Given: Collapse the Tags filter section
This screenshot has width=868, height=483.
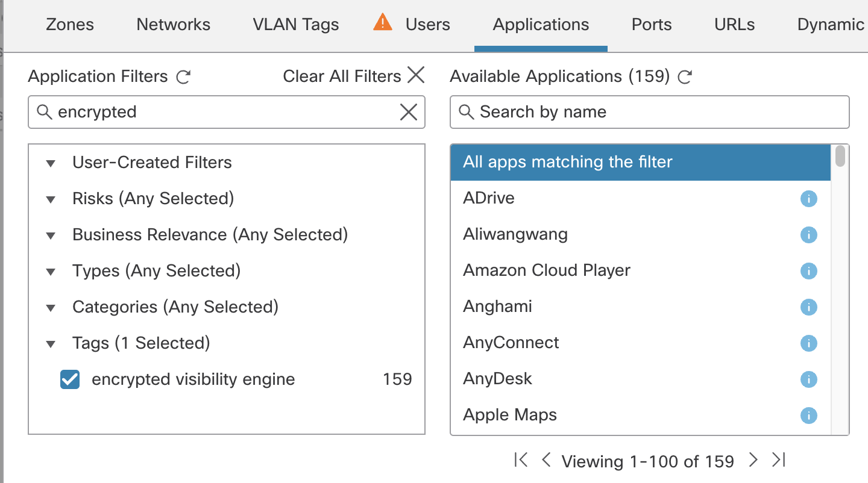Looking at the screenshot, I should [x=51, y=344].
